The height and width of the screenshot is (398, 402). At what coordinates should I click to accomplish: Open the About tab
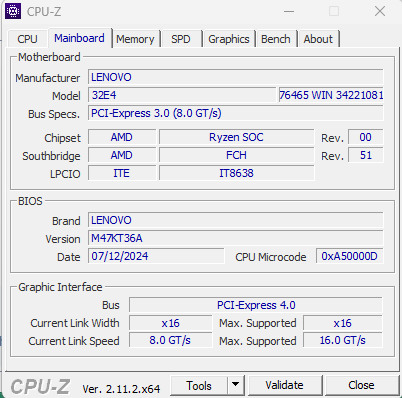point(318,39)
